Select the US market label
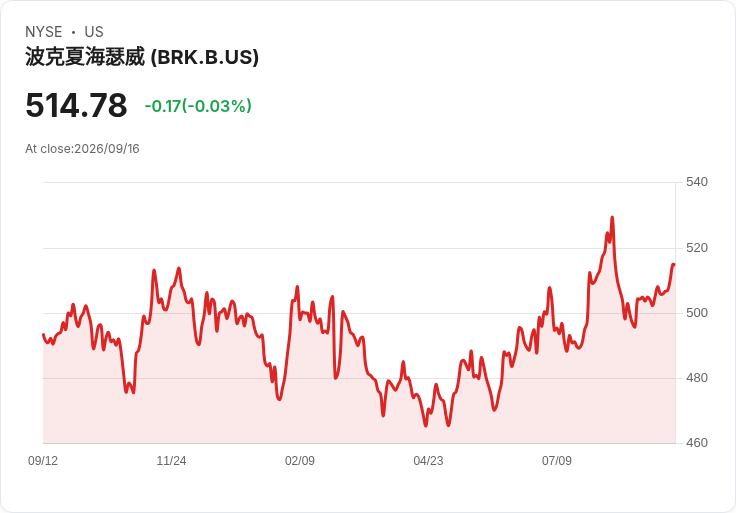Image resolution: width=736 pixels, height=513 pixels. pos(94,32)
